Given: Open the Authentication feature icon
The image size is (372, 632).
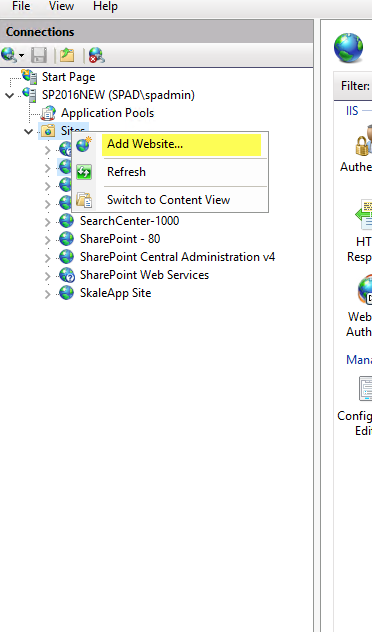Looking at the screenshot, I should tap(364, 141).
